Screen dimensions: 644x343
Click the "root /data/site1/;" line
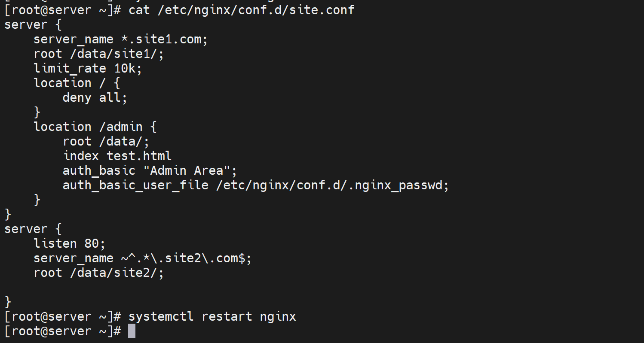click(x=99, y=54)
